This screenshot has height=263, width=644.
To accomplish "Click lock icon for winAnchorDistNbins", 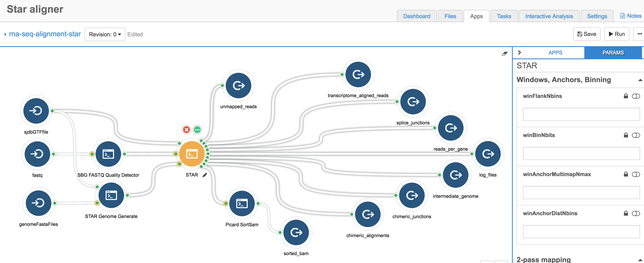I will pos(626,213).
